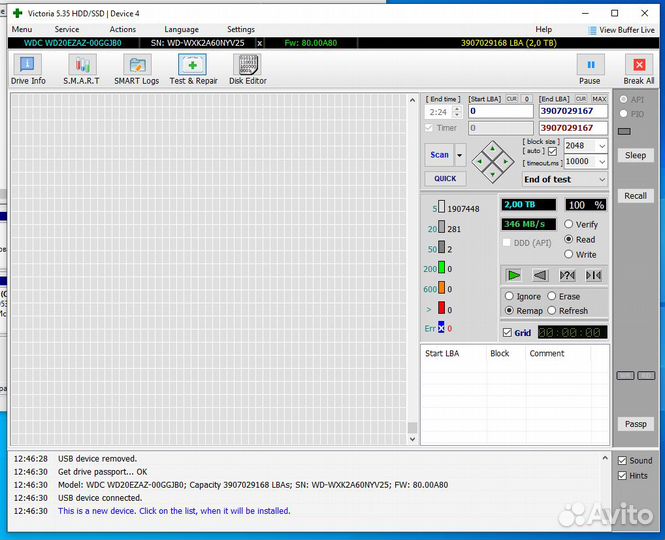The image size is (665, 540).
Task: Toggle the Grid checkbox
Action: point(507,333)
